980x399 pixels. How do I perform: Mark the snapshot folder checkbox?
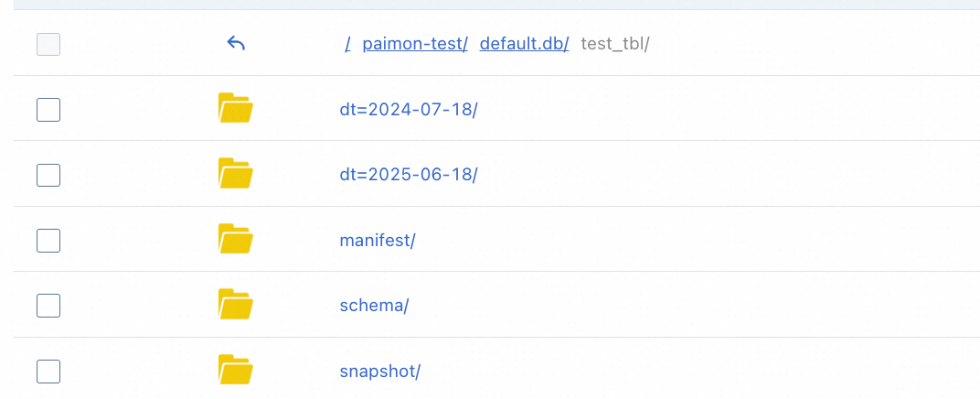48,371
